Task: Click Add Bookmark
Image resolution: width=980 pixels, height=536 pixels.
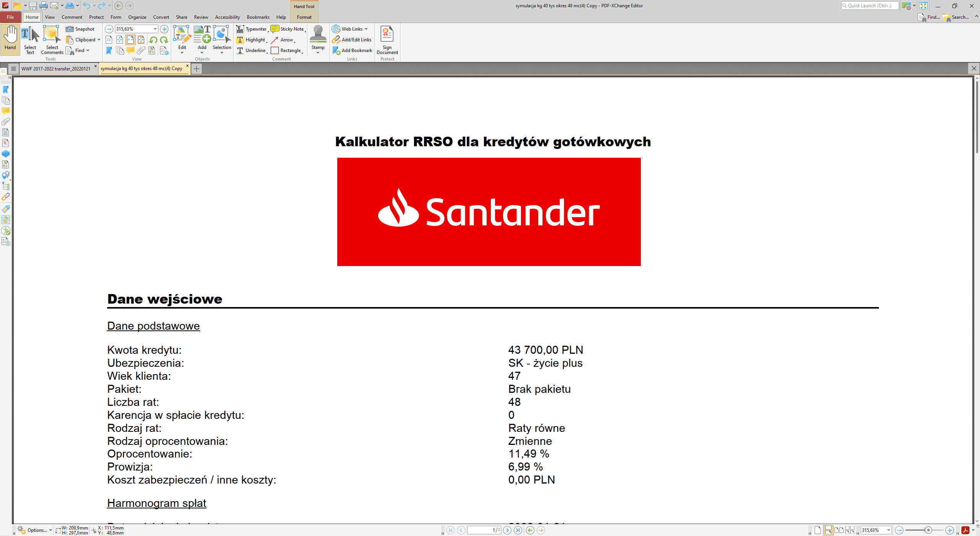Action: click(x=352, y=51)
